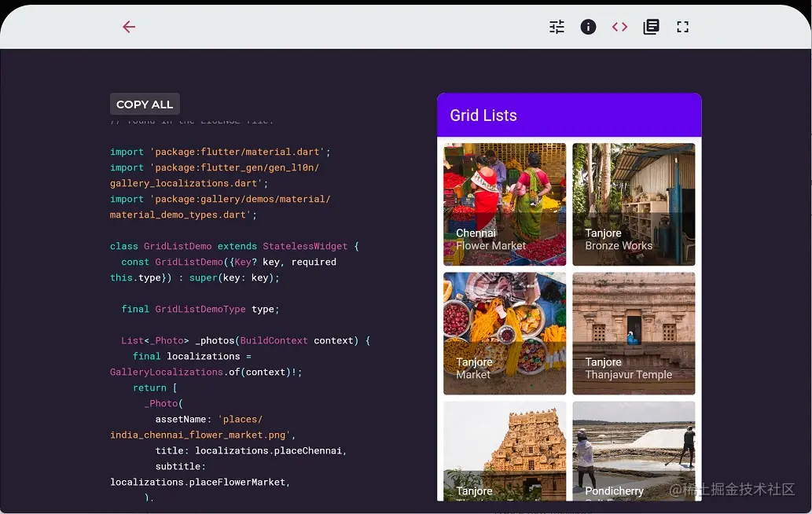The height and width of the screenshot is (514, 812).
Task: Click 'title: localizations.placeChennai' line
Action: (251, 451)
